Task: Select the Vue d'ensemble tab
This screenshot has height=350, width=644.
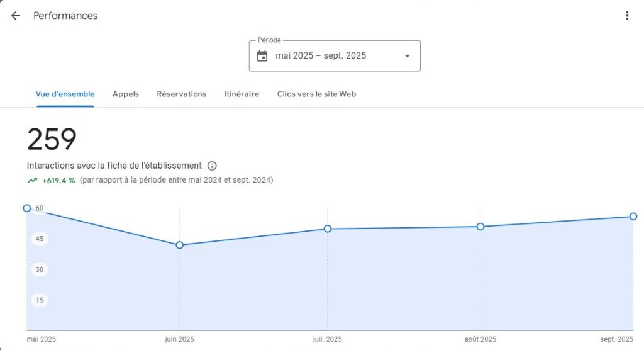Action: click(65, 94)
